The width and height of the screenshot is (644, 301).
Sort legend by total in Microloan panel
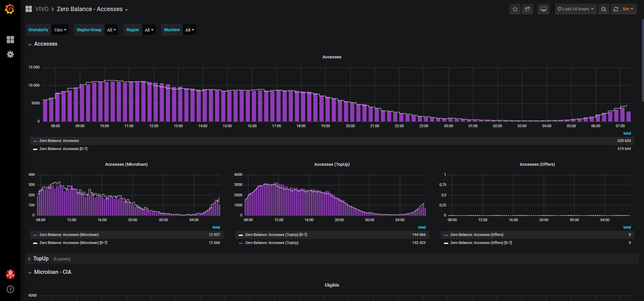(216, 228)
